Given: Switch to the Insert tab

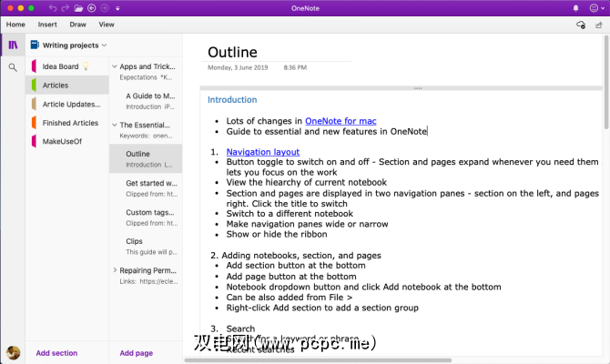Looking at the screenshot, I should click(x=48, y=25).
